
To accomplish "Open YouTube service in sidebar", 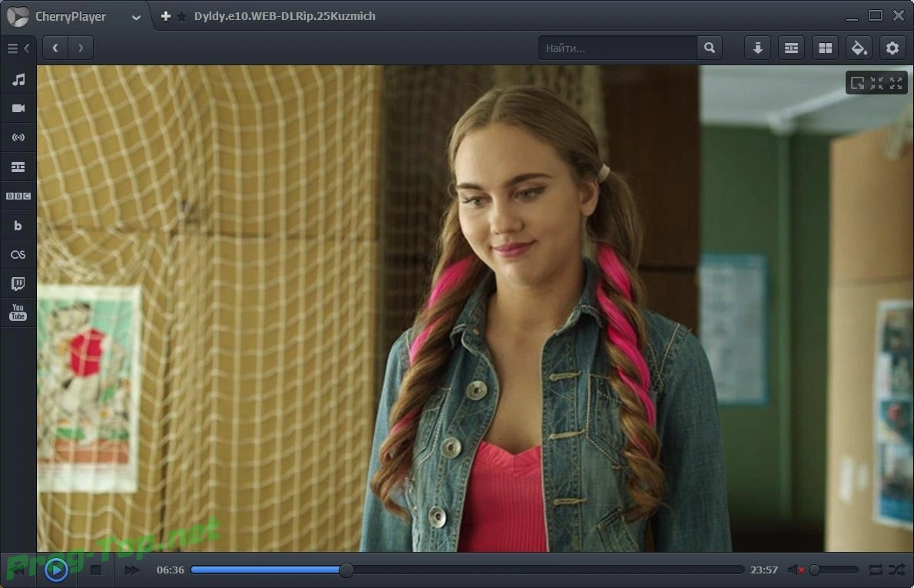I will click(x=18, y=312).
